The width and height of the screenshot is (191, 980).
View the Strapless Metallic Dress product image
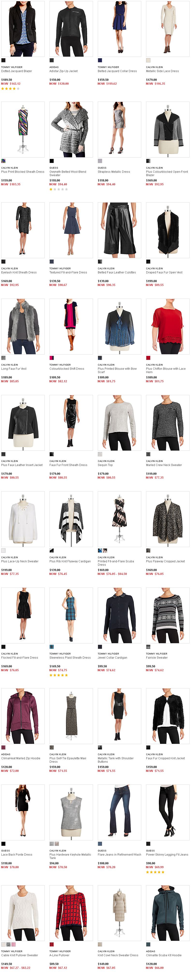coord(120,129)
